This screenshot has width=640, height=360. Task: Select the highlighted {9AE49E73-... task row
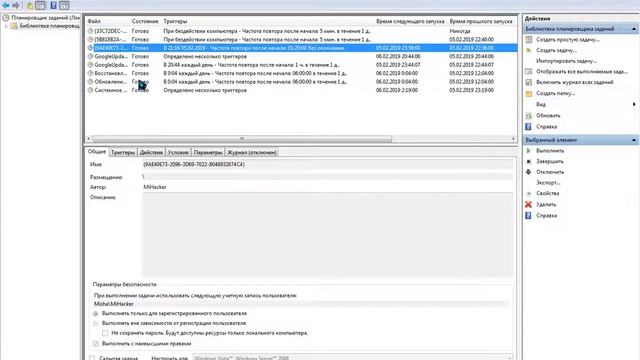click(301, 48)
